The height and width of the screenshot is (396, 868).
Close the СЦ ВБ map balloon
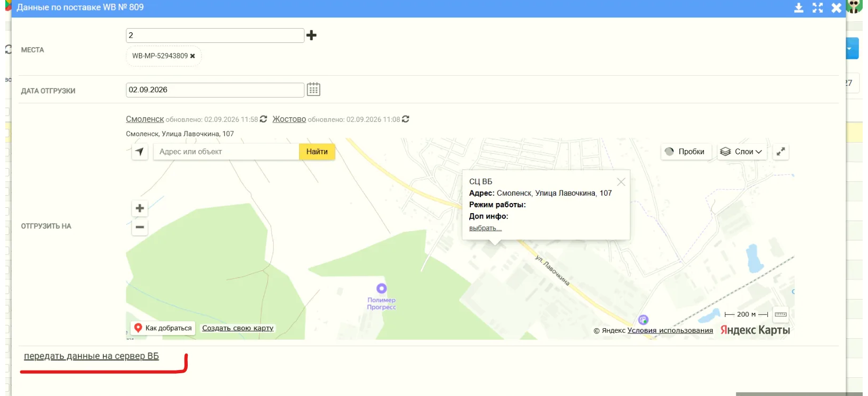pyautogui.click(x=621, y=182)
